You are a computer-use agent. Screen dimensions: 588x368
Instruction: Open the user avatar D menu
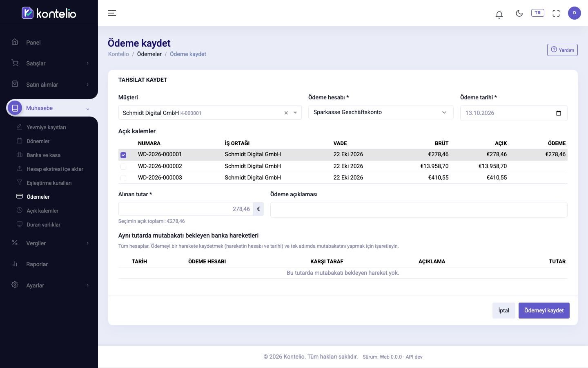click(x=575, y=13)
